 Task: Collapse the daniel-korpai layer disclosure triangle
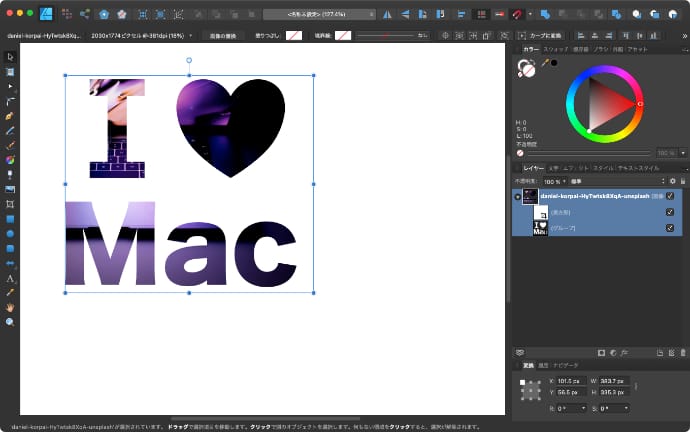(518, 197)
